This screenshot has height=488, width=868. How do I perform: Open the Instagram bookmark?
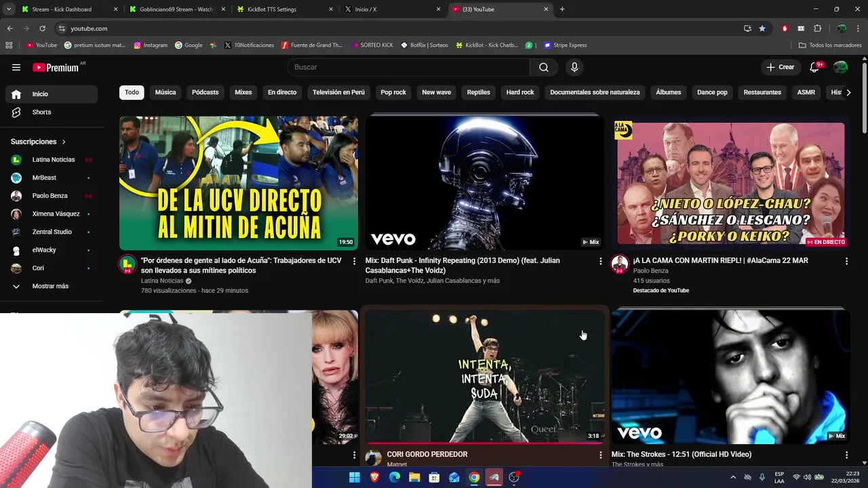pos(151,45)
